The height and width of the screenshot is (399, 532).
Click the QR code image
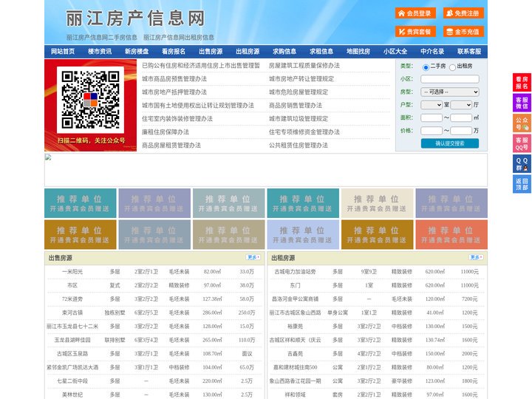pos(91,100)
